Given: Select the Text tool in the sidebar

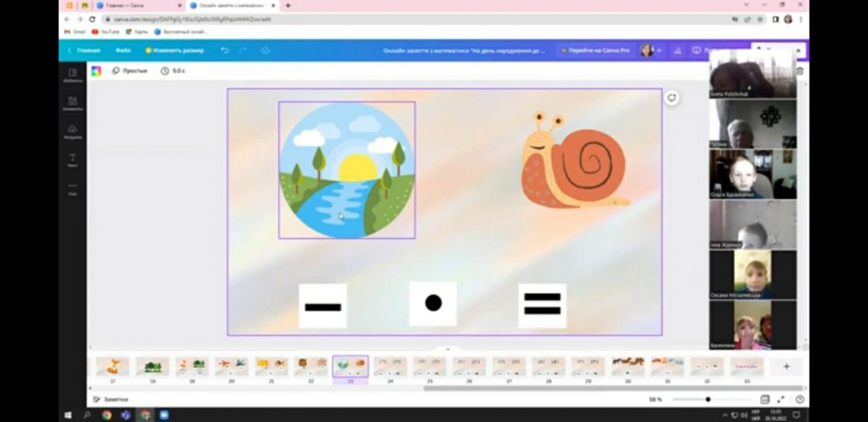Looking at the screenshot, I should pos(73,160).
